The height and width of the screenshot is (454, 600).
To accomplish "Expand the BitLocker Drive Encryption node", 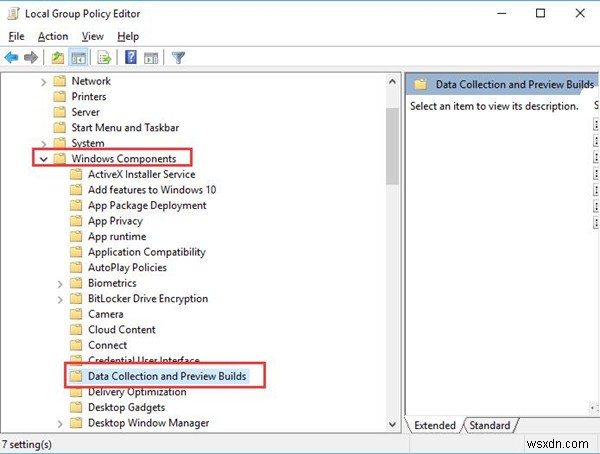I will click(x=60, y=299).
